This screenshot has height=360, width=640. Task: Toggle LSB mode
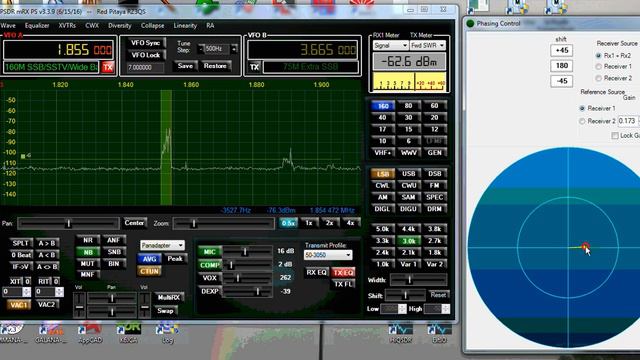[382, 174]
